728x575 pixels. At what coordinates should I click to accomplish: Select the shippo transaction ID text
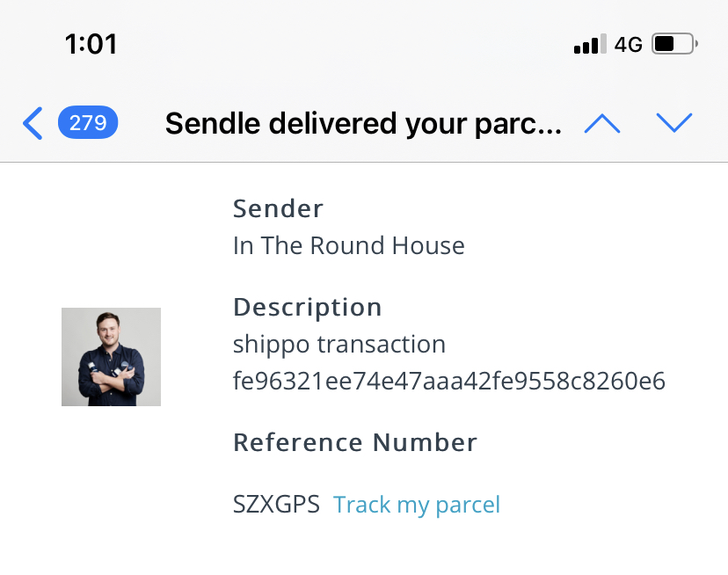449,381
